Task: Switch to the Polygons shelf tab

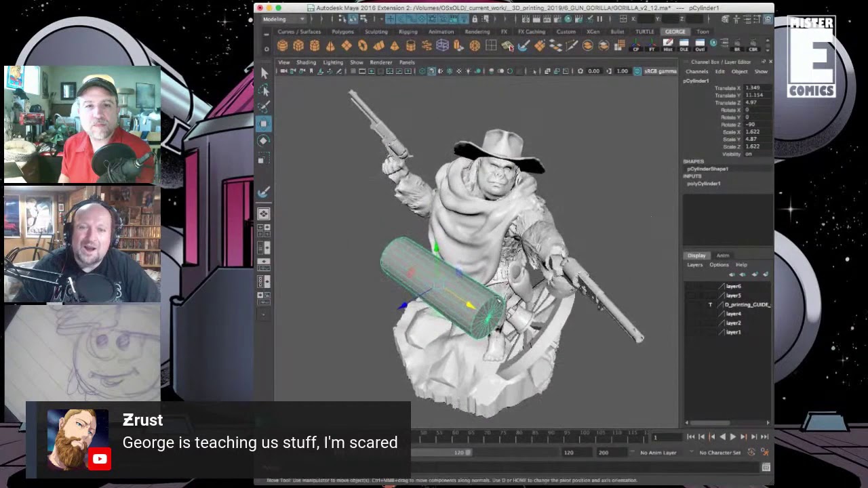Action: pyautogui.click(x=342, y=32)
